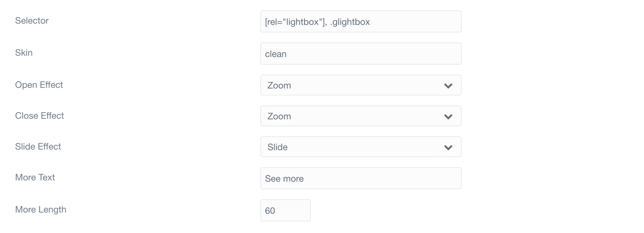Open the Close Effect Zoom combo box

pos(361,116)
